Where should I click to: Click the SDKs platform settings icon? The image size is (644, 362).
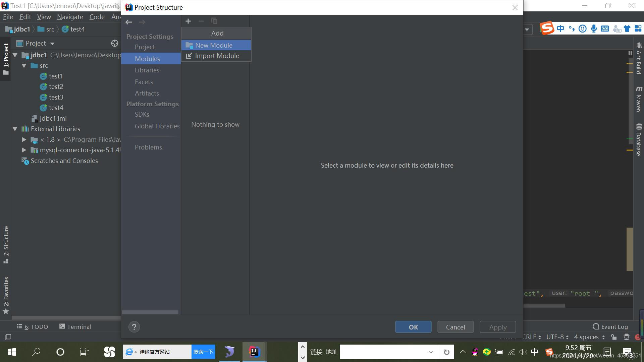pyautogui.click(x=142, y=114)
